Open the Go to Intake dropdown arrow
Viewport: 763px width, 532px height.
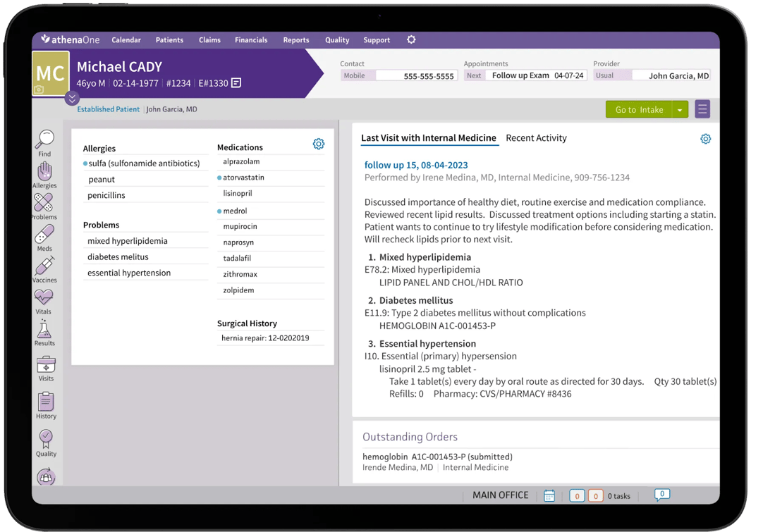[x=680, y=109]
